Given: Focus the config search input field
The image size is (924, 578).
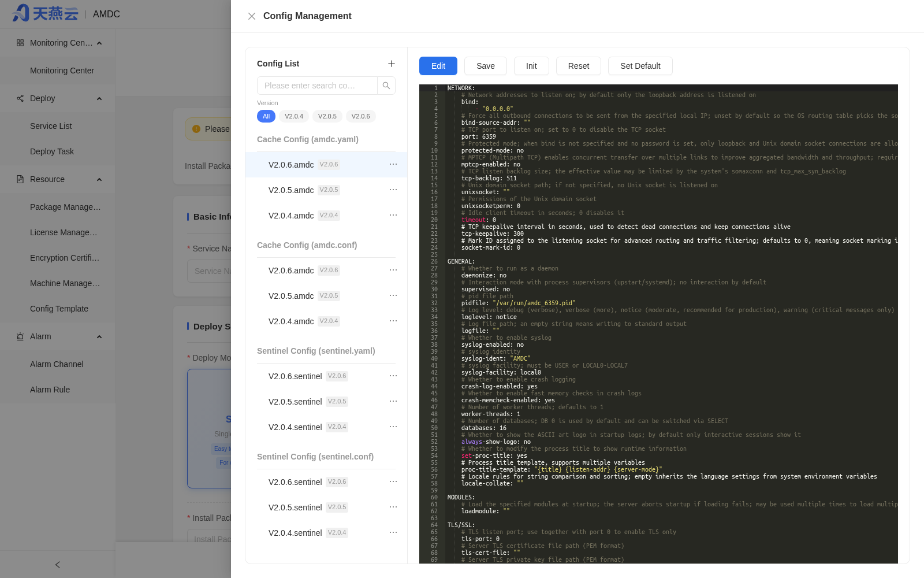Looking at the screenshot, I should pos(317,86).
